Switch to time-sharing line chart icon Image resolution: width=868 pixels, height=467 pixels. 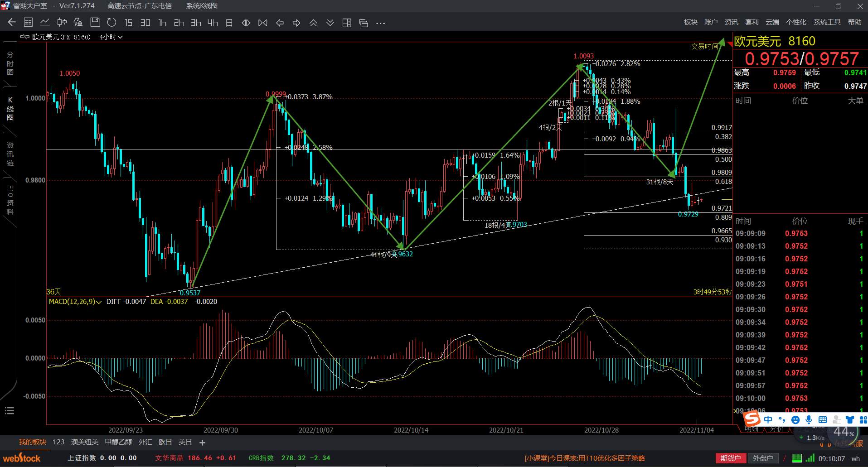coord(45,22)
